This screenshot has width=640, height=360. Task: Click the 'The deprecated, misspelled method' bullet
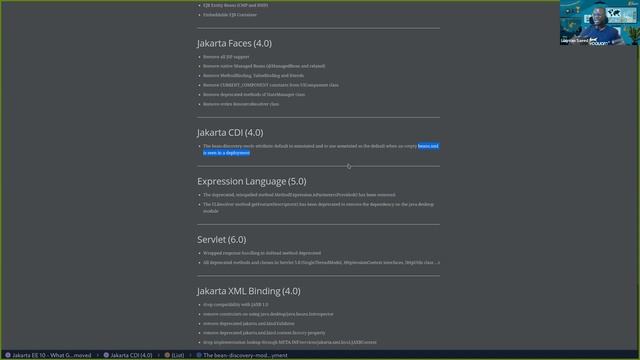click(x=299, y=195)
